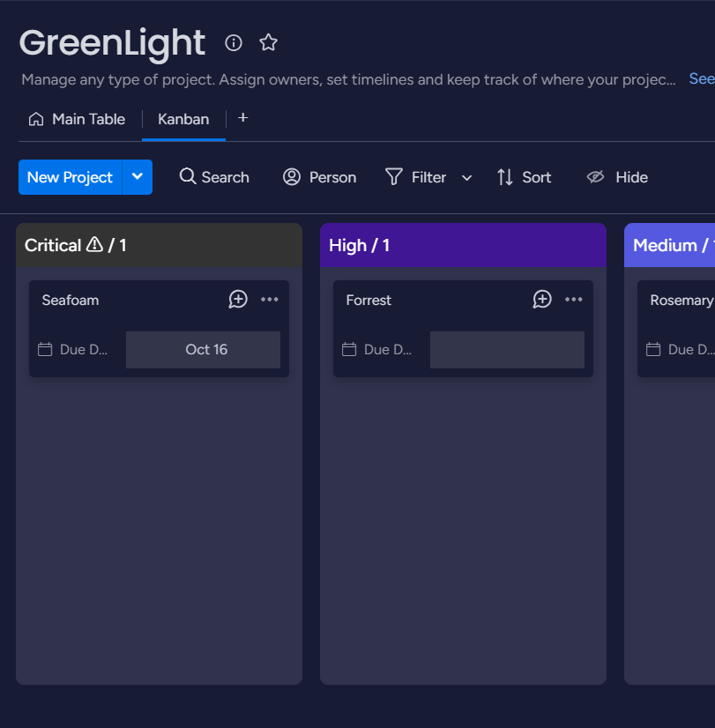Select the Kanban view tab
The width and height of the screenshot is (715, 728).
tap(183, 118)
